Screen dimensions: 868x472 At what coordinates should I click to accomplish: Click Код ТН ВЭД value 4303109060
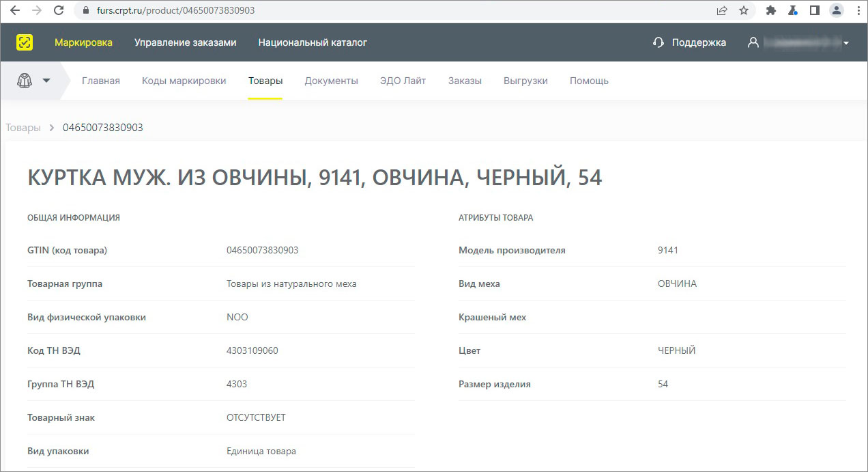(x=252, y=350)
